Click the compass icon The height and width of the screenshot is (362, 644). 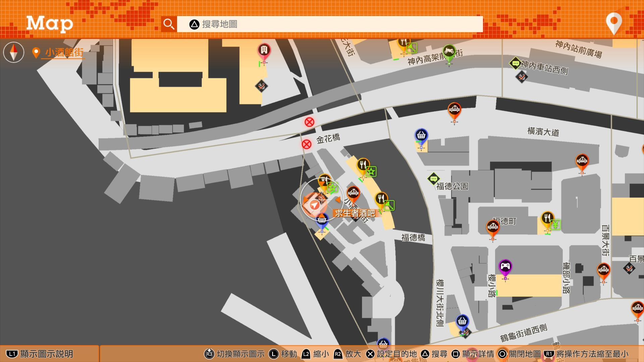[14, 52]
